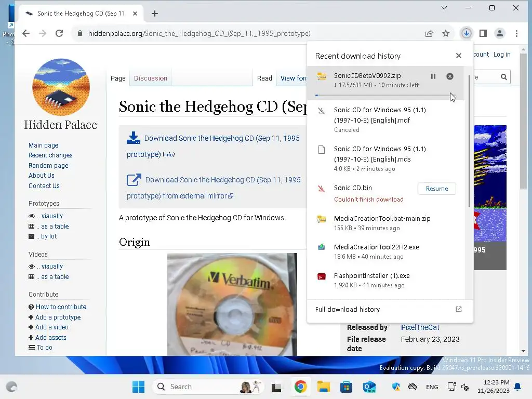Screen dimensions: 532x399
Task: Reload the current page
Action: [x=59, y=33]
